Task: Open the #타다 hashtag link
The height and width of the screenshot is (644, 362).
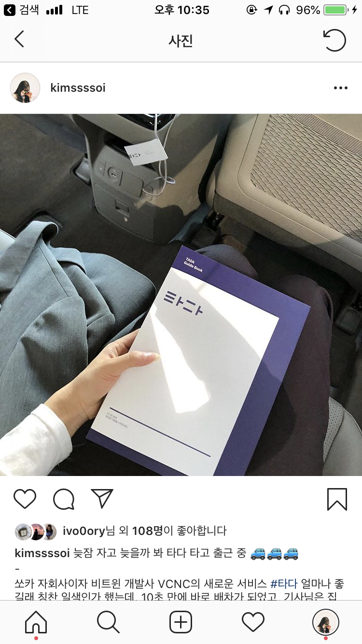Action: click(284, 584)
